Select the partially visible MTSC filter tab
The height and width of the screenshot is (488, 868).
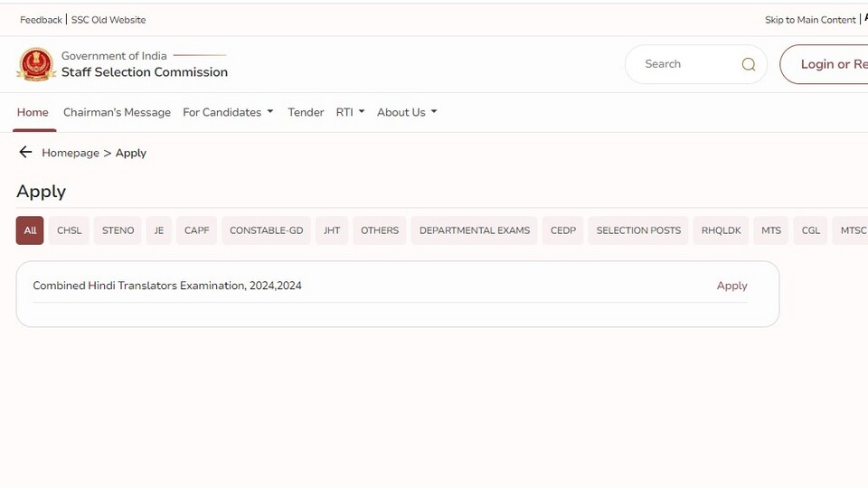coord(851,230)
